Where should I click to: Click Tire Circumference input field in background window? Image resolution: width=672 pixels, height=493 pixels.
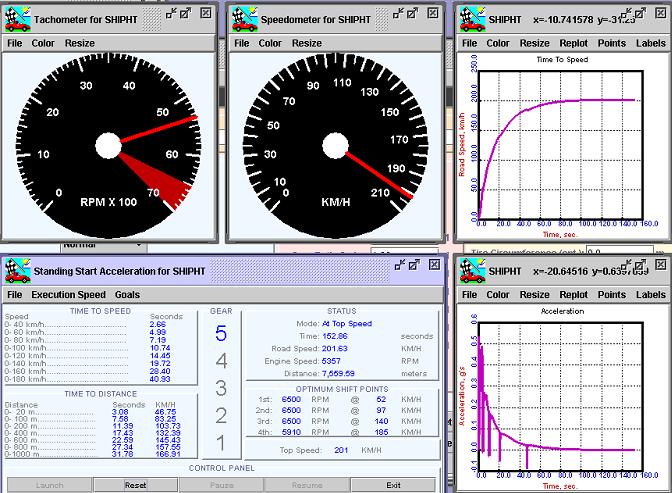point(620,250)
